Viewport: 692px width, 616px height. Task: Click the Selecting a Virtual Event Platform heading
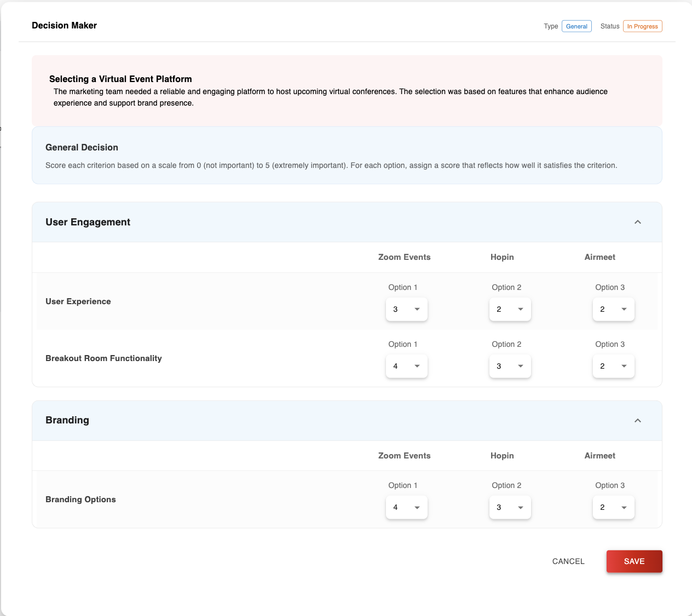(x=121, y=79)
